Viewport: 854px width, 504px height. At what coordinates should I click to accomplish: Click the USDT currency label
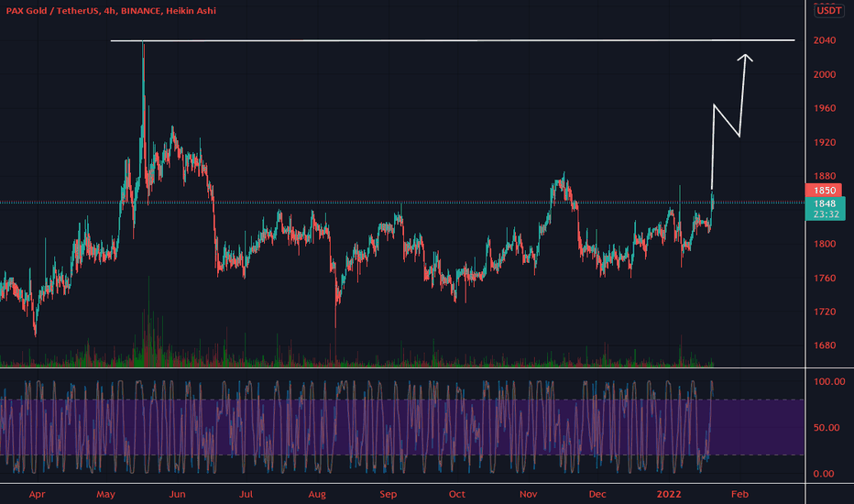click(x=829, y=10)
